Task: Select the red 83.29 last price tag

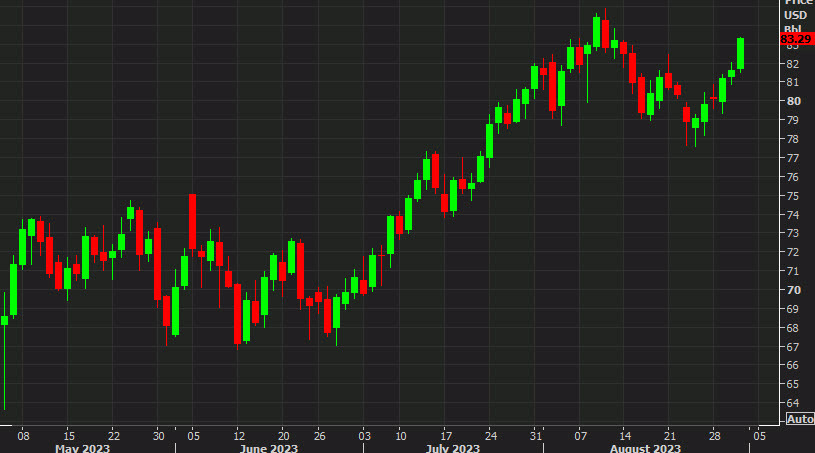Action: (x=796, y=39)
